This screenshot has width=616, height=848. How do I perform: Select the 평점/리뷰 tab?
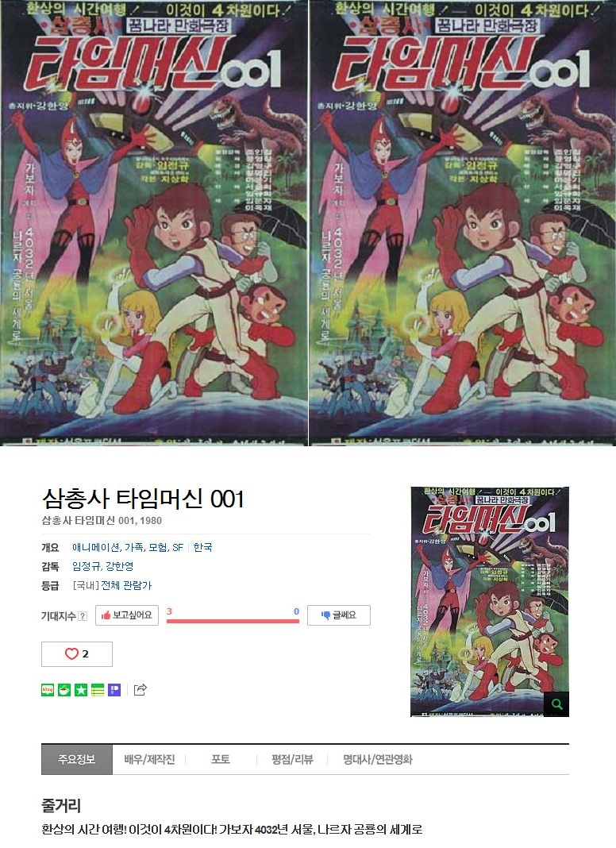(292, 759)
